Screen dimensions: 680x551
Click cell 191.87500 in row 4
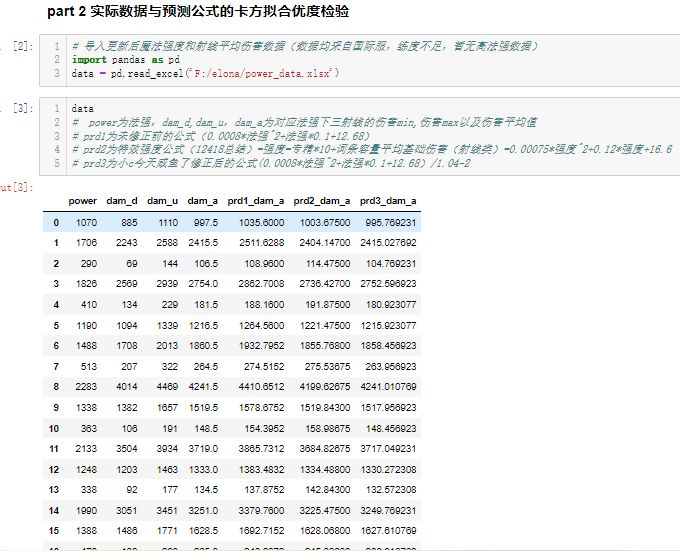point(327,304)
